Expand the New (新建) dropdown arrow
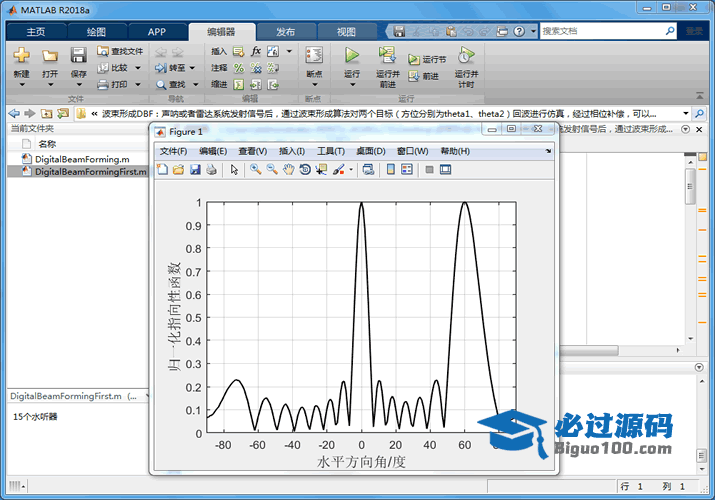Viewport: 715px width, 500px height. click(21, 85)
